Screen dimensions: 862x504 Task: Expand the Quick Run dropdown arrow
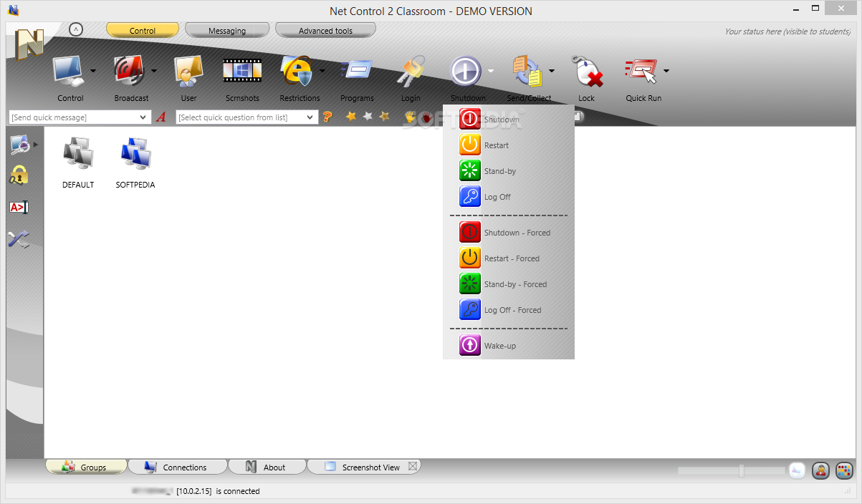pos(666,71)
